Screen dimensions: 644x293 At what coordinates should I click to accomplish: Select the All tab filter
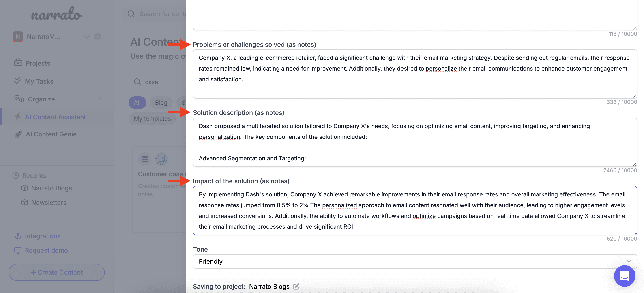pyautogui.click(x=137, y=102)
